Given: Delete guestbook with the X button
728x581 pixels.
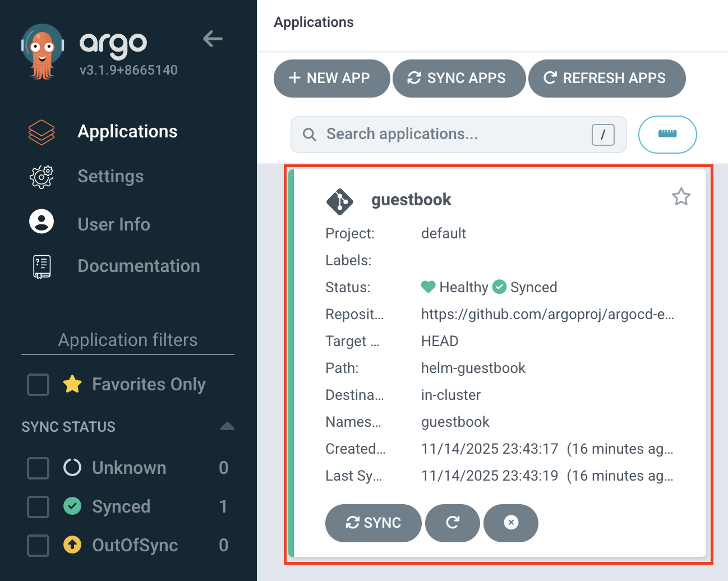Looking at the screenshot, I should click(x=511, y=523).
